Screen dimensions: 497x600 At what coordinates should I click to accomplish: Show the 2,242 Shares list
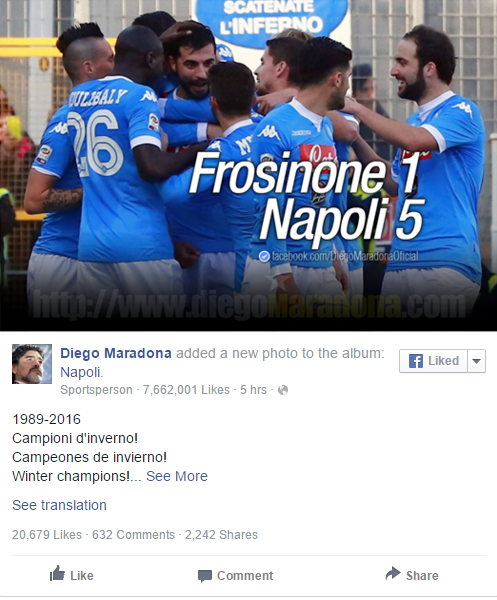[x=221, y=535]
